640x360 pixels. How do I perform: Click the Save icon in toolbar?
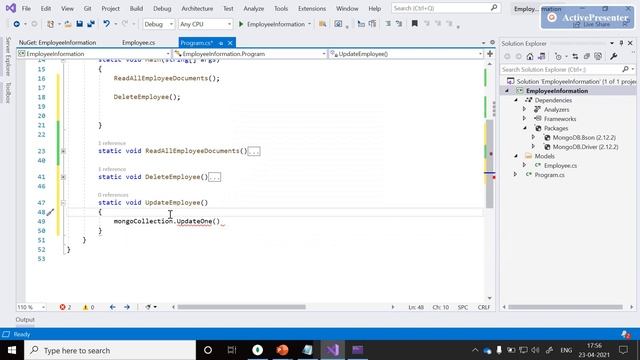pos(80,24)
